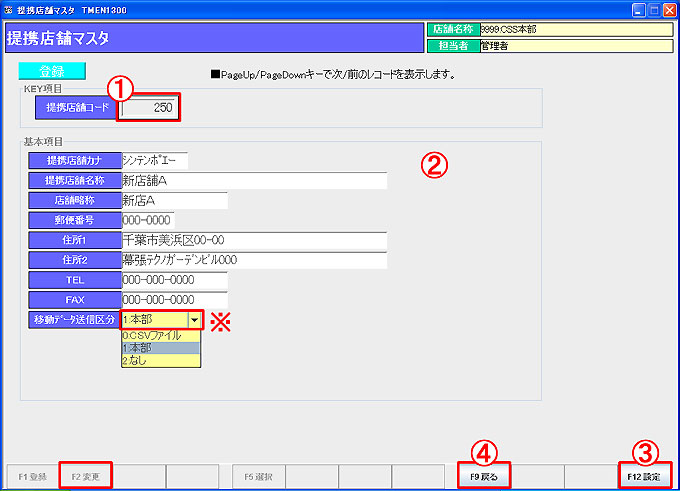The height and width of the screenshot is (491, 680).
Task: Click the PageUp/PageDown instruction text
Action: (333, 75)
